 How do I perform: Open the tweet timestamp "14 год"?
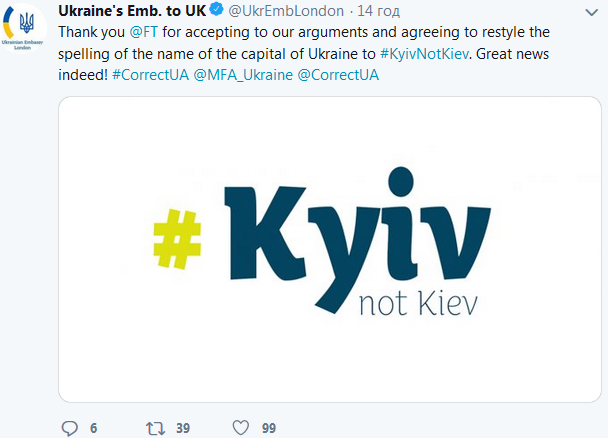pos(378,12)
